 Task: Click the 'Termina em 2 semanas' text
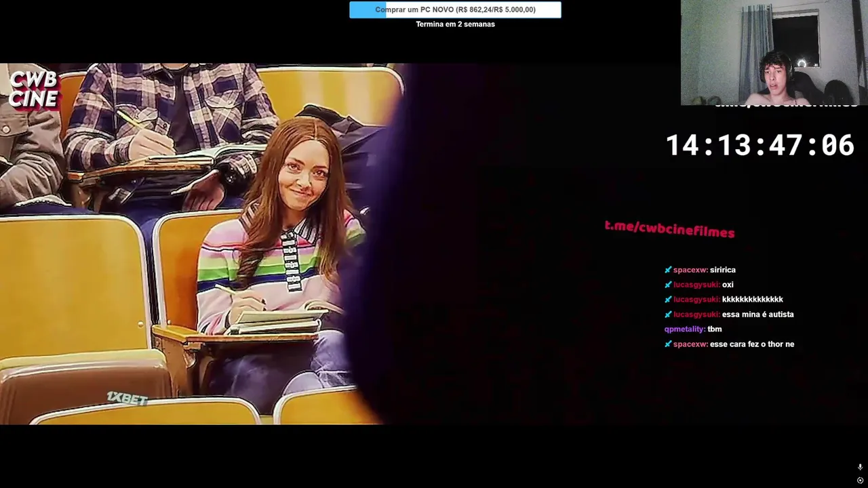point(455,24)
